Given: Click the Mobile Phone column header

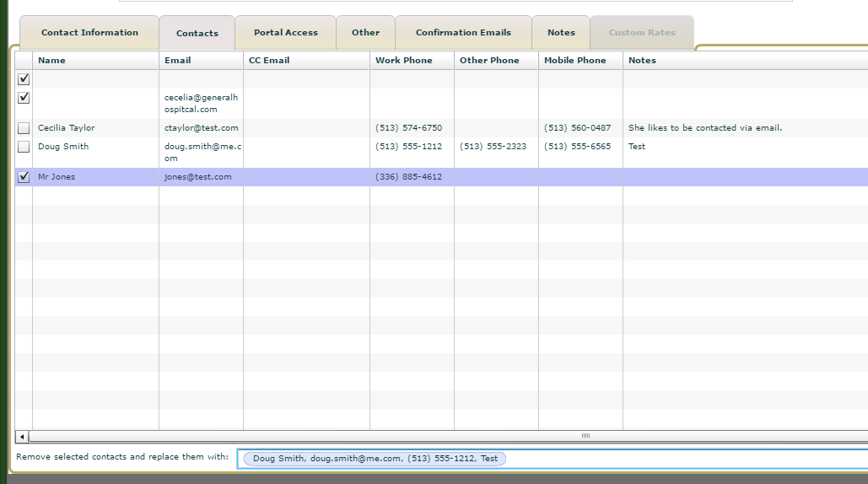Looking at the screenshot, I should pyautogui.click(x=580, y=61).
